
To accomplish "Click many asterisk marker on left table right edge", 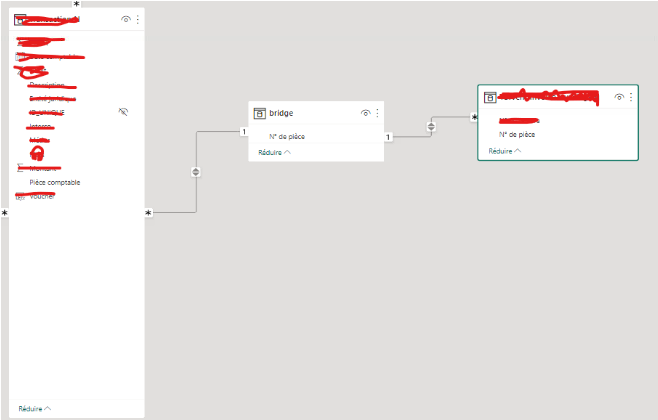I will tap(148, 213).
